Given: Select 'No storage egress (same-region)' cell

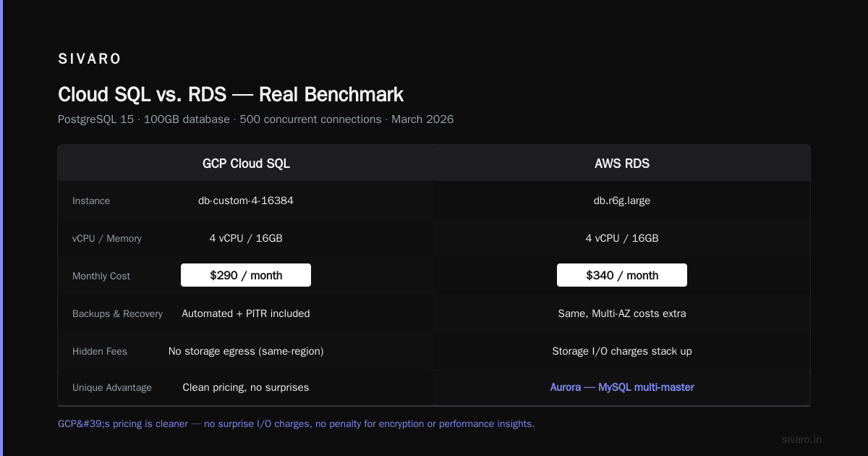Looking at the screenshot, I should click(246, 351).
